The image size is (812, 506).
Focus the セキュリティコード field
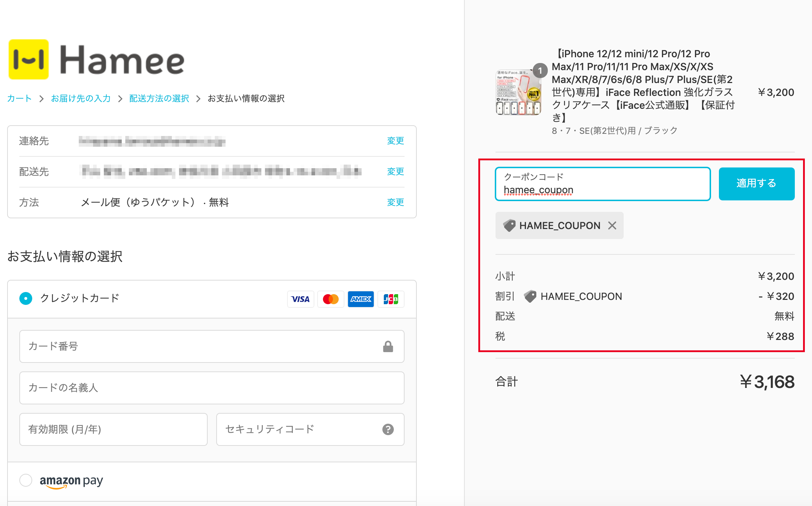point(310,429)
